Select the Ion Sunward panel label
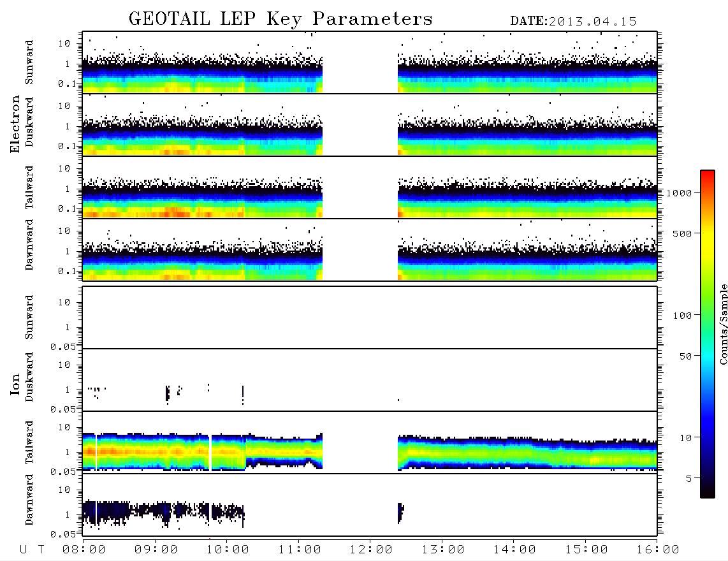 pos(29,317)
